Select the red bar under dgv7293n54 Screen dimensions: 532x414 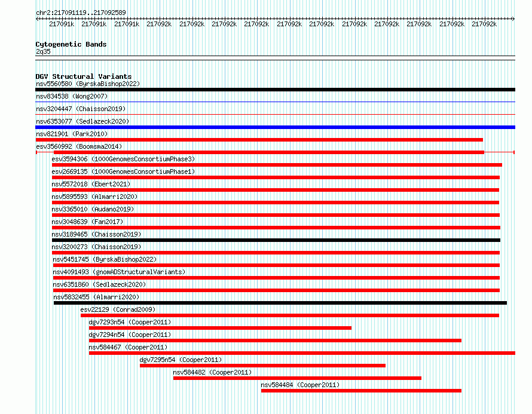click(220, 328)
